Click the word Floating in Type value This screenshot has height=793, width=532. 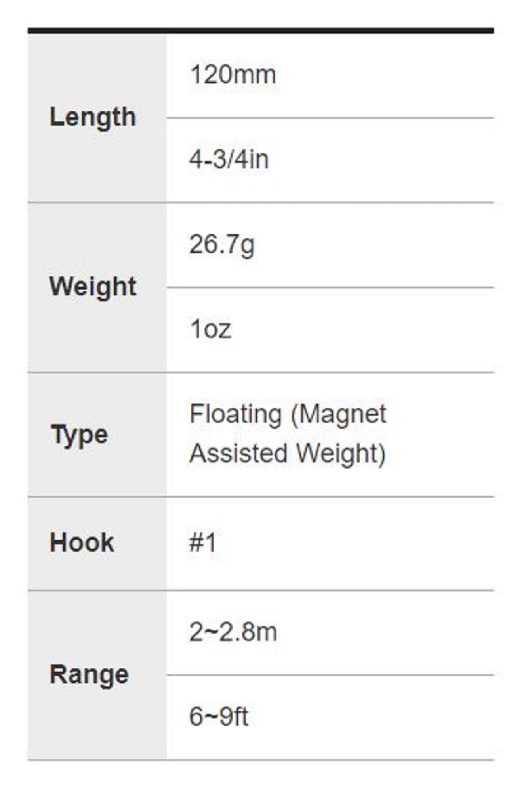[x=235, y=414]
